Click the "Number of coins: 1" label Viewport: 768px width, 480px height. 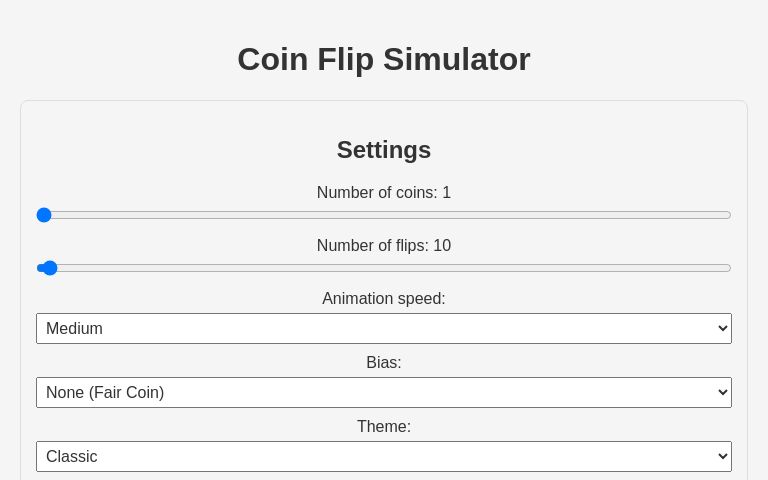(x=384, y=193)
